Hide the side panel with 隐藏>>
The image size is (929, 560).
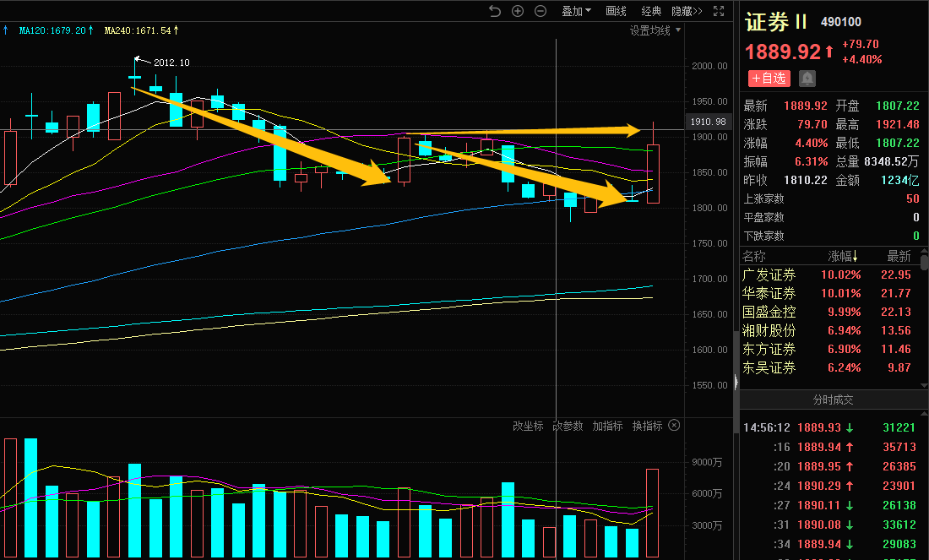(687, 11)
